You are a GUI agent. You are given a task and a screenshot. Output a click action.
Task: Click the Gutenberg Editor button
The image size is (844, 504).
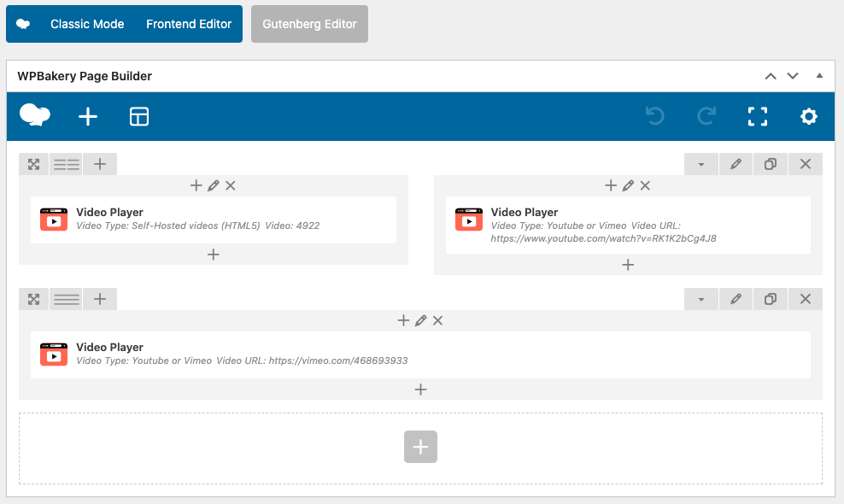click(x=309, y=24)
